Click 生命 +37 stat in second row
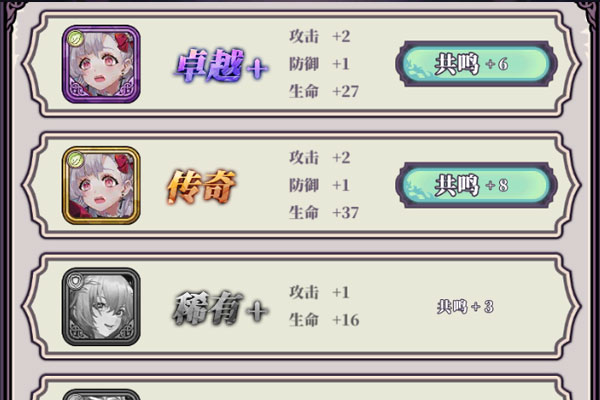The height and width of the screenshot is (400, 600). pyautogui.click(x=324, y=213)
